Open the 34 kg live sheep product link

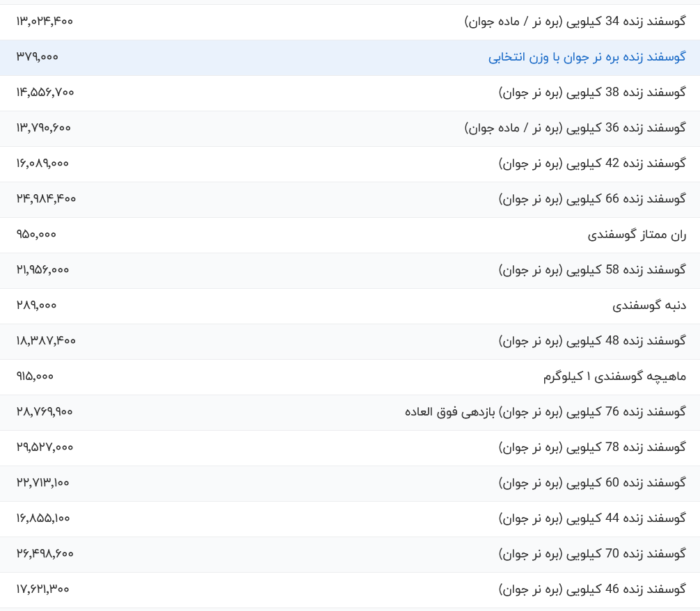coord(575,22)
